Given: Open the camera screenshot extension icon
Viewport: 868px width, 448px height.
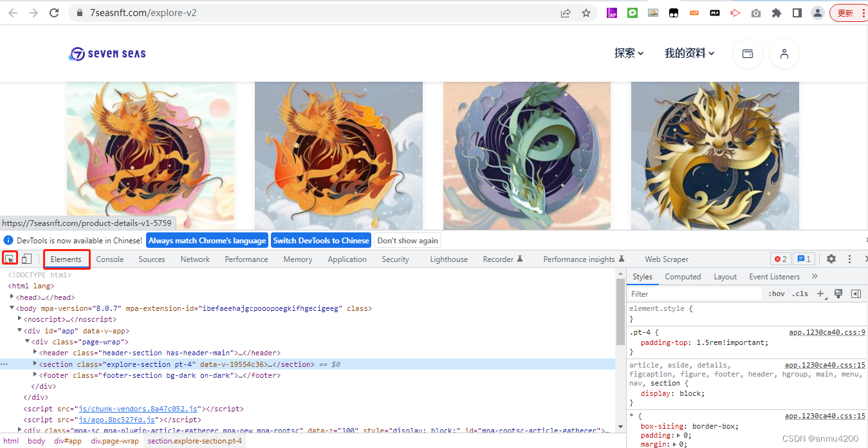Looking at the screenshot, I should click(756, 13).
